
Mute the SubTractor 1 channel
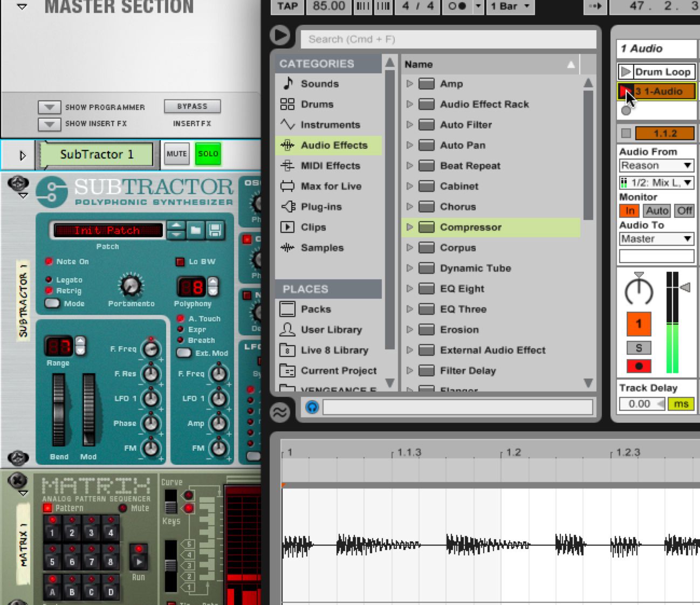(176, 154)
